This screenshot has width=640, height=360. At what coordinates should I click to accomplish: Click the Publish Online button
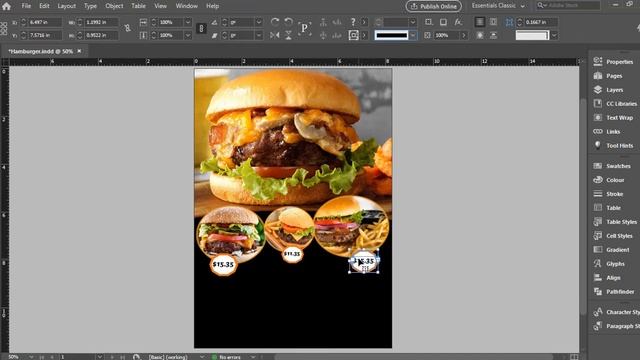(433, 6)
